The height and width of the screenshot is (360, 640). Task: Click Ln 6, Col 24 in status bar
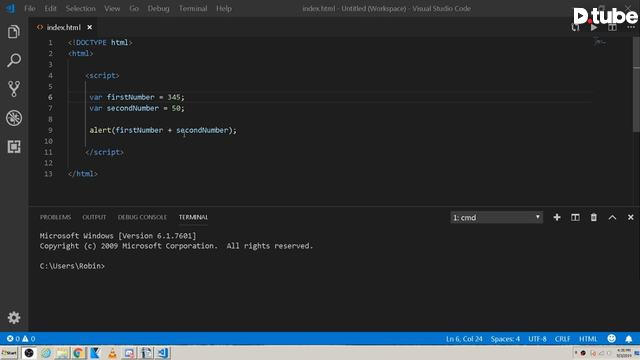pyautogui.click(x=464, y=339)
